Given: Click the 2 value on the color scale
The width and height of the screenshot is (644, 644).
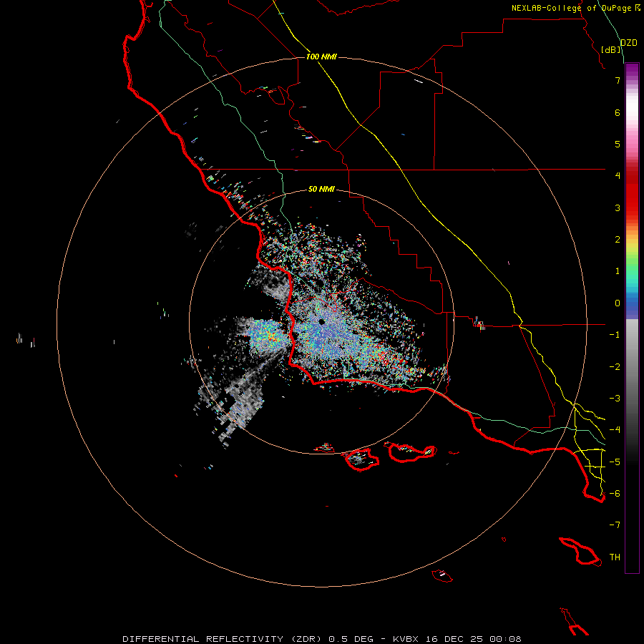Looking at the screenshot, I should (x=618, y=240).
